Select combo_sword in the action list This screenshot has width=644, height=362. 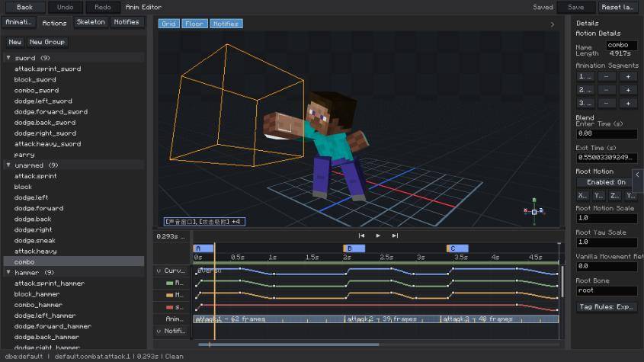37,91
